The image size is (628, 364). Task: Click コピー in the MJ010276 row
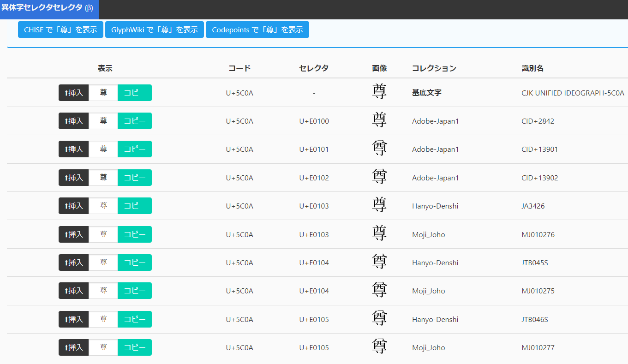click(x=135, y=234)
